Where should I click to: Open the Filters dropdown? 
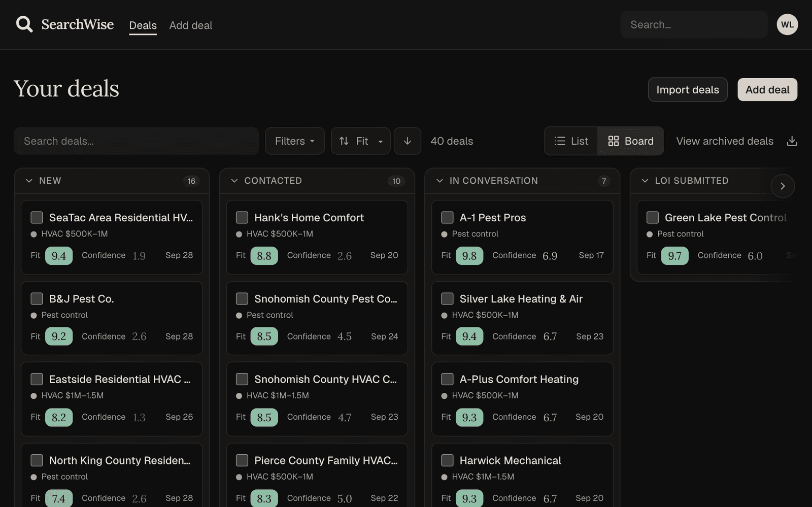[295, 141]
